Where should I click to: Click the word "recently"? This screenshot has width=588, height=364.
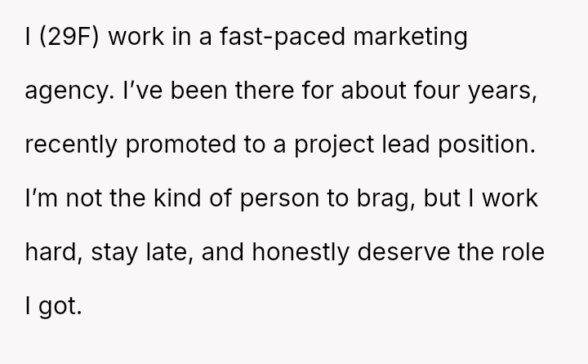coord(59,137)
